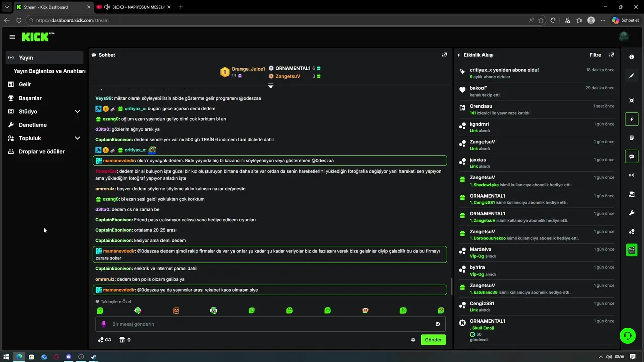This screenshot has width=644, height=362.
Task: Open Yayın Bağlantısı ve Anahtarı page
Action: (x=49, y=71)
